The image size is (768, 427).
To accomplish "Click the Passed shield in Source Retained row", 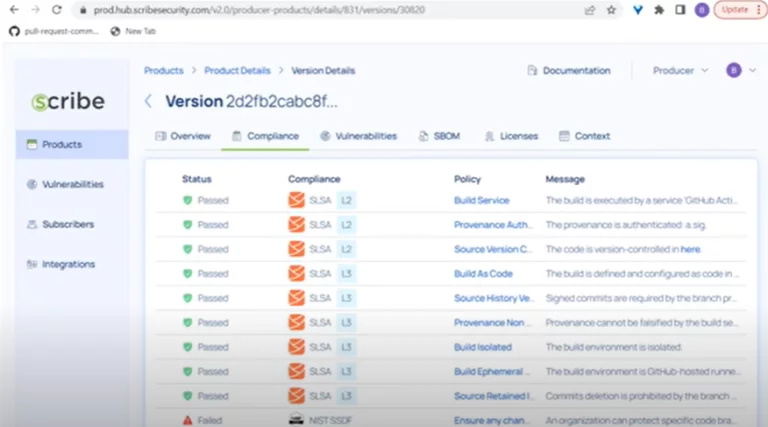I will pos(188,396).
